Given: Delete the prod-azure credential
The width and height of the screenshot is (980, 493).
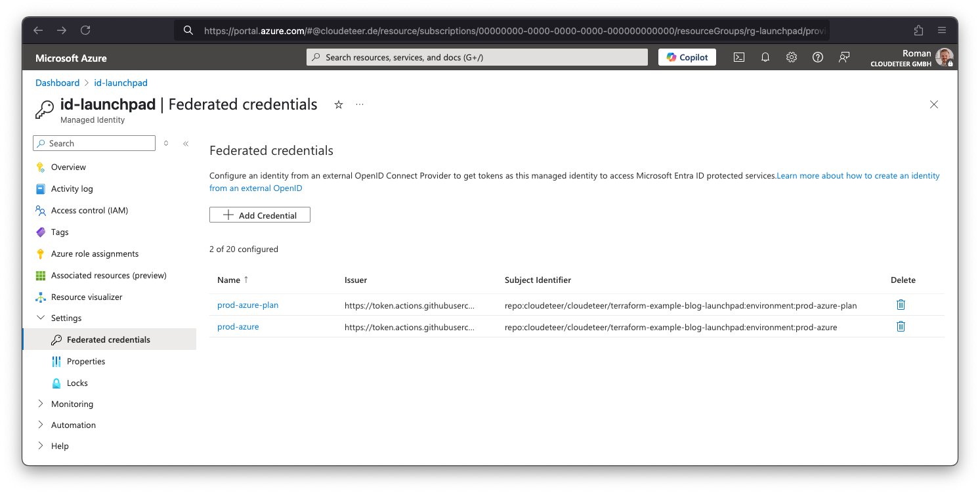Looking at the screenshot, I should pyautogui.click(x=901, y=326).
